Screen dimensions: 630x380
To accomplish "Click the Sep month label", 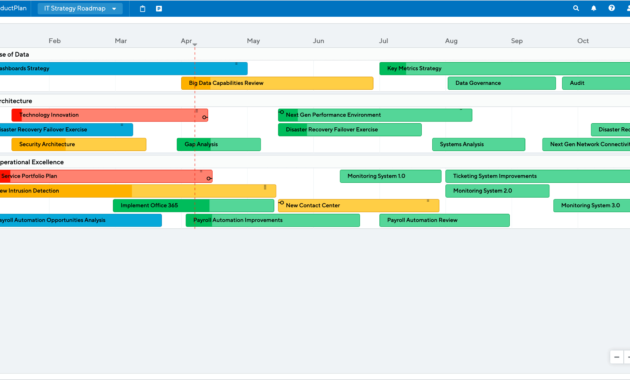I will point(517,41).
